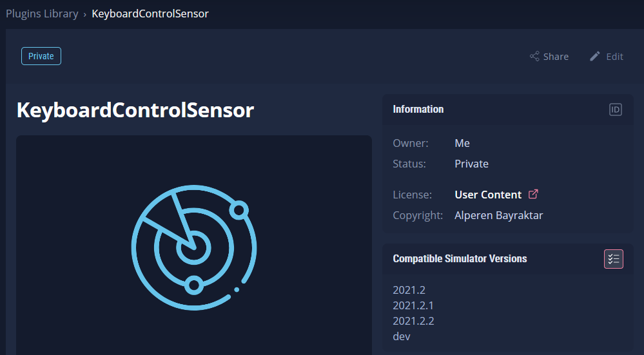Share the KeyboardControlSensor plugin
644x355 pixels.
549,56
